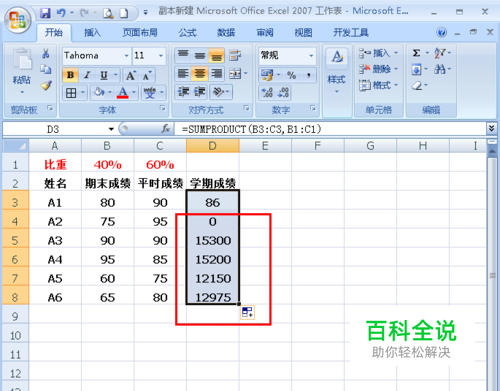Create a new blank document
This screenshot has width=500, height=391.
coord(124,13)
